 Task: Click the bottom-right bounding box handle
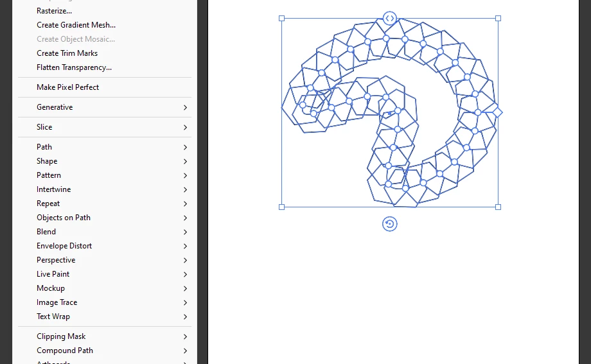tap(498, 207)
